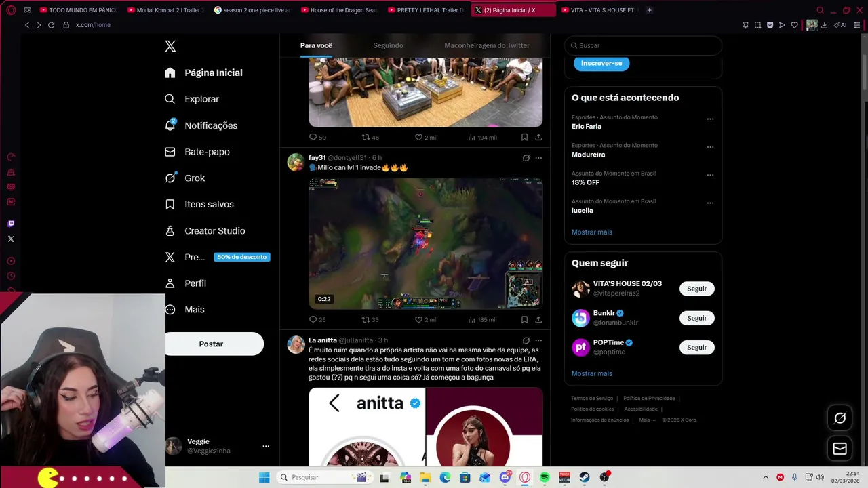Open Grok icon on La anitta post

tap(526, 340)
